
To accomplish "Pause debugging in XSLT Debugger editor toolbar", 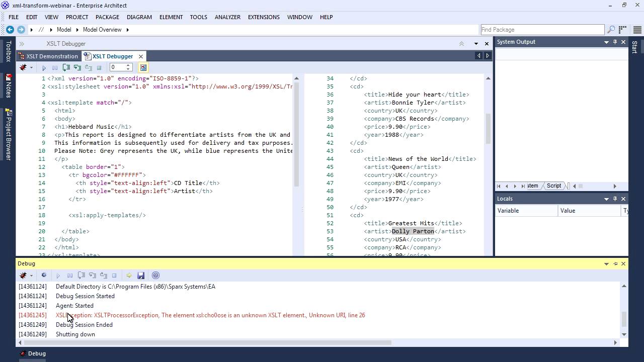I will 55,67.
